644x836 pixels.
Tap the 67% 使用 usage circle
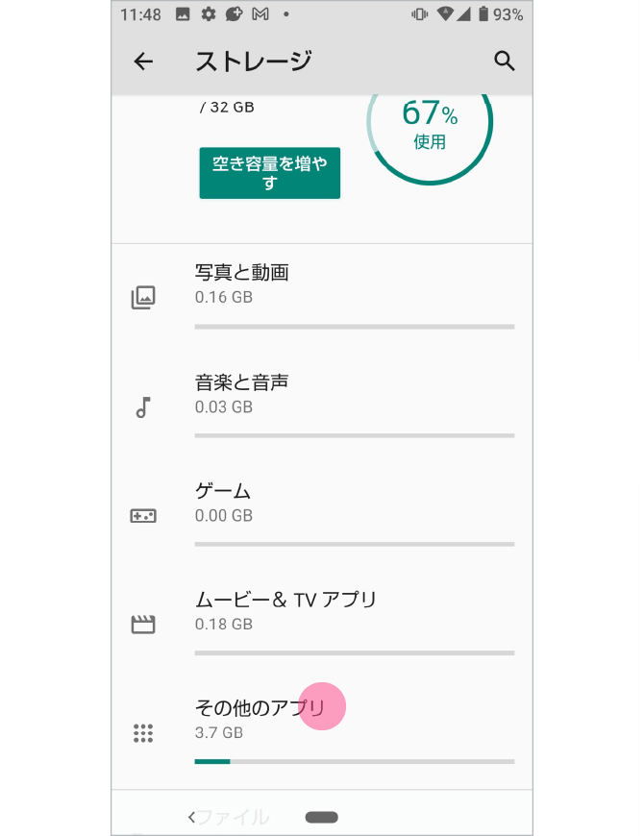pos(429,125)
